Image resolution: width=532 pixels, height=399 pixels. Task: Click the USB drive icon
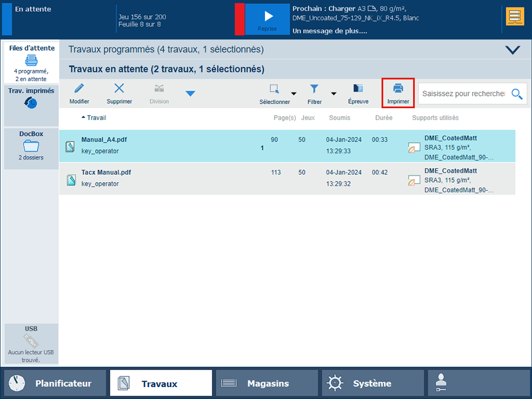[x=31, y=340]
